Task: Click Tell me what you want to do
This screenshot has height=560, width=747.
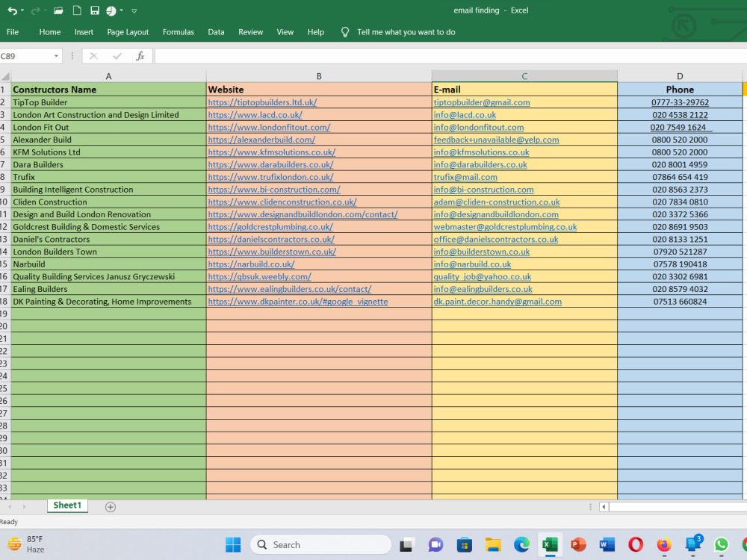Action: [406, 32]
